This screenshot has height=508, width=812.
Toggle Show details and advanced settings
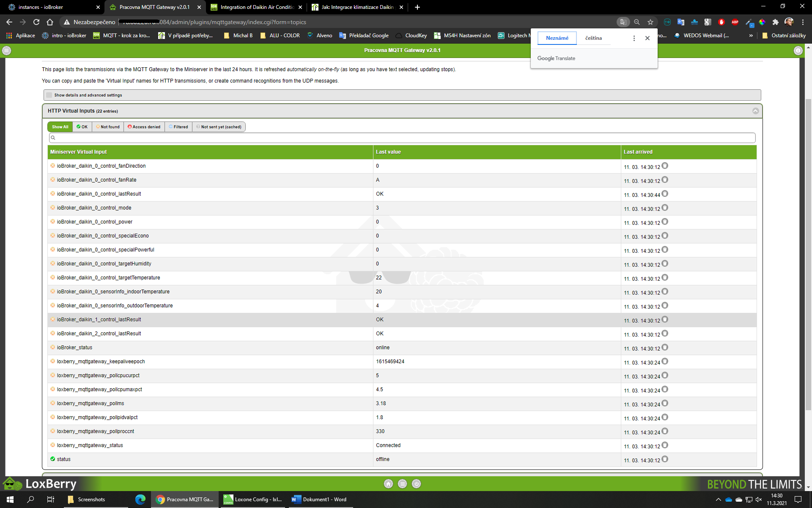tap(49, 95)
